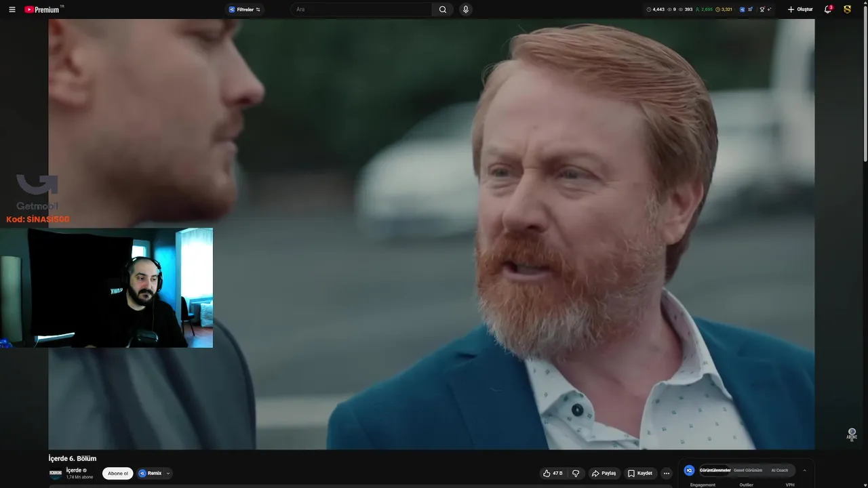Click the Remix button
The height and width of the screenshot is (488, 868).
point(151,473)
